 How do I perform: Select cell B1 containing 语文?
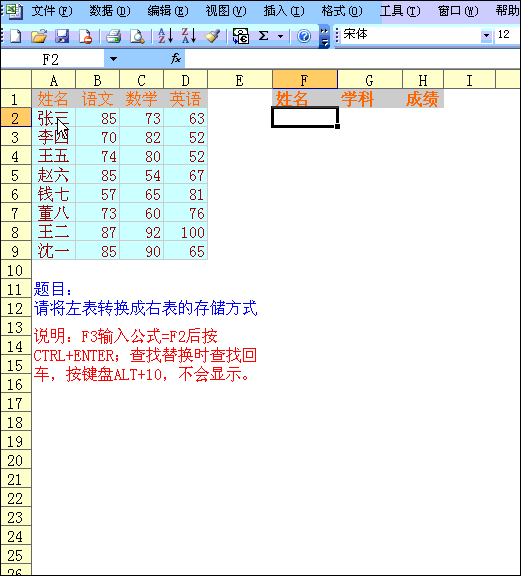coord(97,99)
